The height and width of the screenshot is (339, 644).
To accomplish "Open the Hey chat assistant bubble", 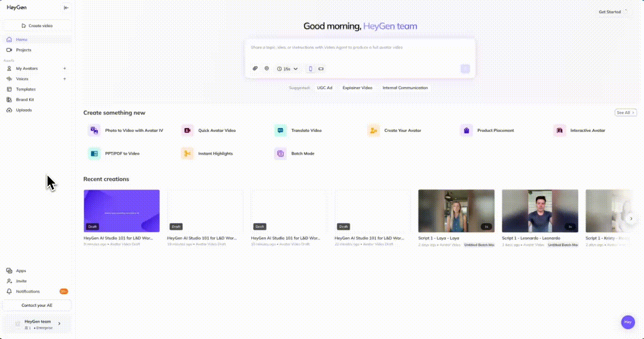I will tap(628, 322).
